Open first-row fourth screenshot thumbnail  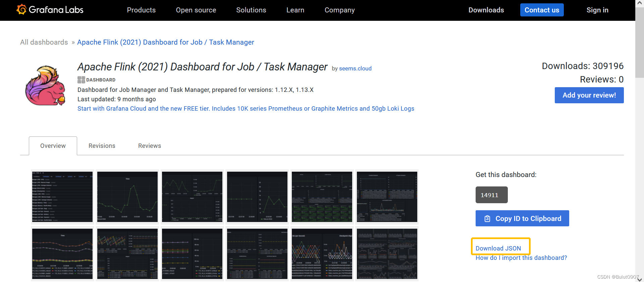pos(257,197)
